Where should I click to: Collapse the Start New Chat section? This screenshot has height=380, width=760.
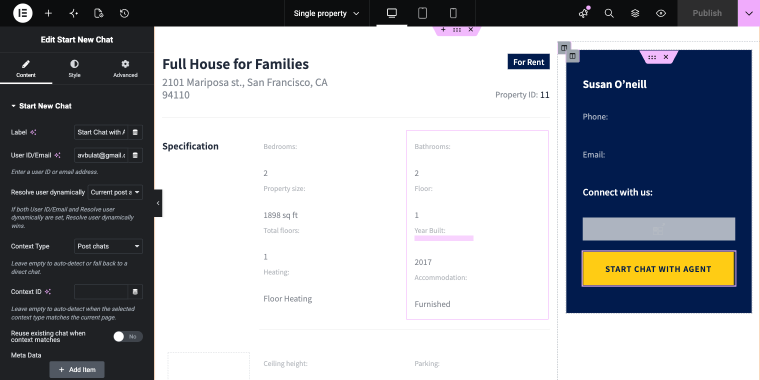(41, 106)
